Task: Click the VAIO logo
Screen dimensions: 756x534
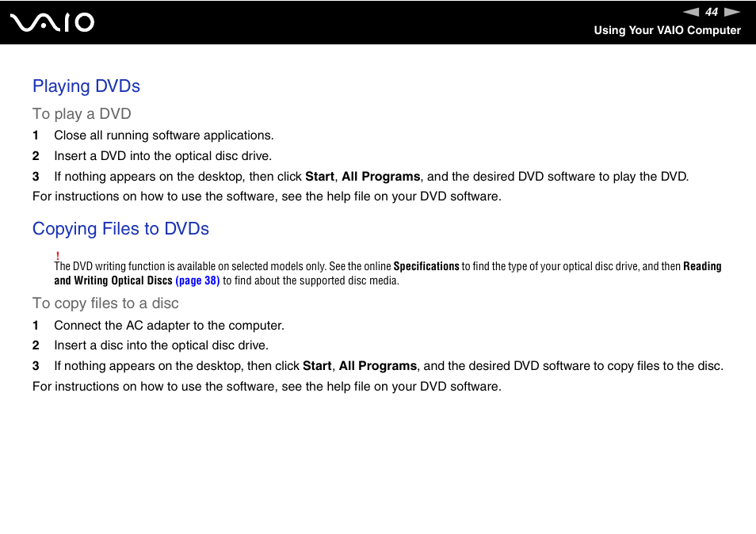Action: 52,22
